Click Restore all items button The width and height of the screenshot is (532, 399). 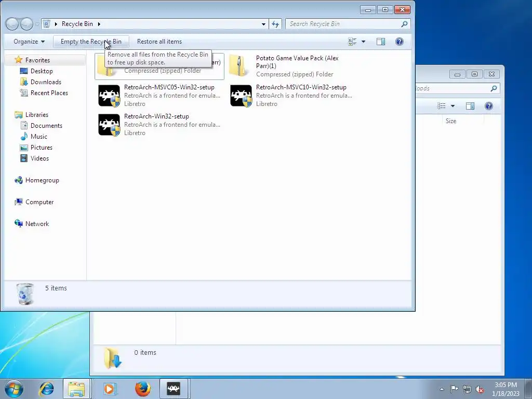pos(159,42)
